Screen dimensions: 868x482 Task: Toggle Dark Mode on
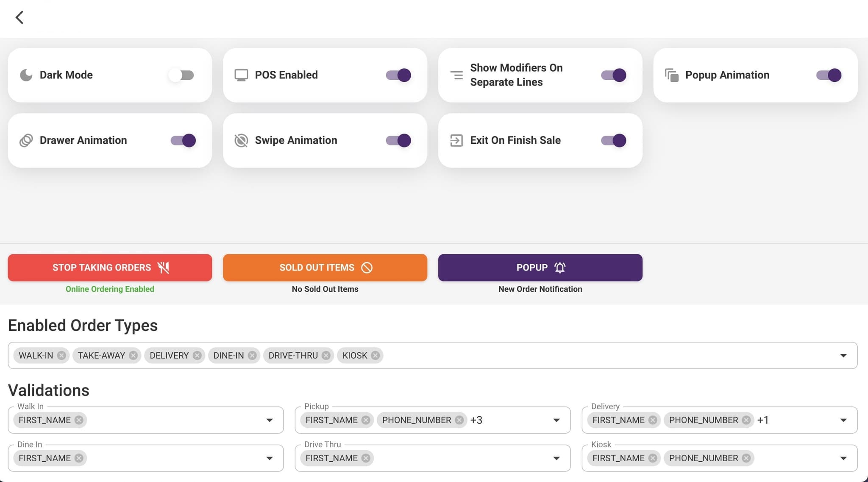tap(182, 75)
